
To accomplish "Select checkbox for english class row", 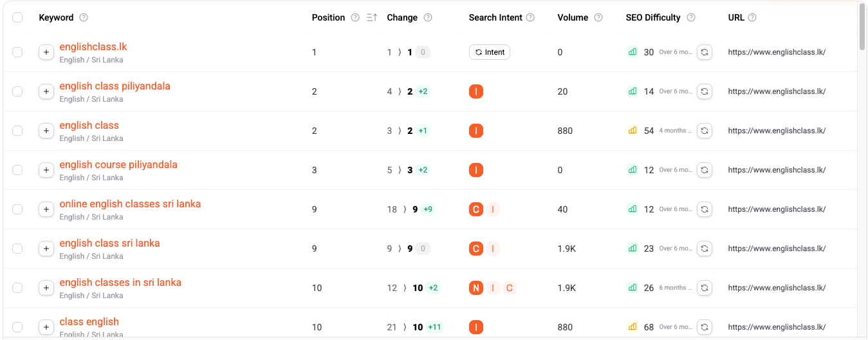I will (17, 131).
